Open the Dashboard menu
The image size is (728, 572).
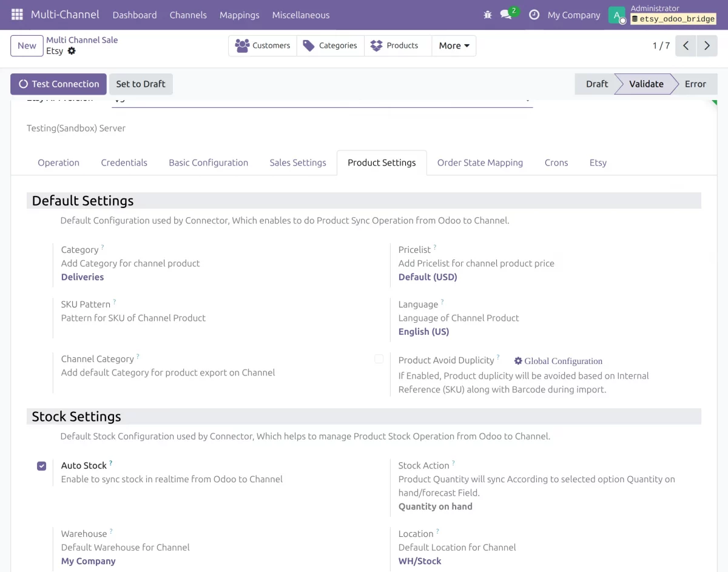pyautogui.click(x=135, y=15)
